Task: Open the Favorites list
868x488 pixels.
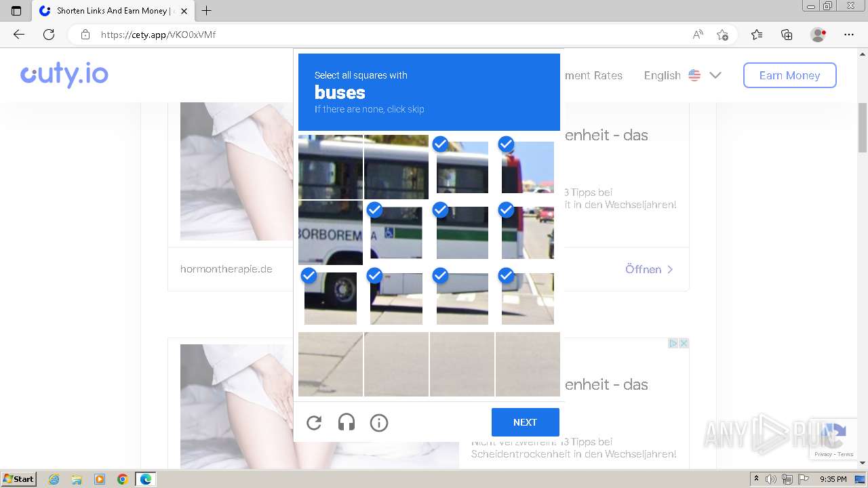Action: pyautogui.click(x=757, y=35)
